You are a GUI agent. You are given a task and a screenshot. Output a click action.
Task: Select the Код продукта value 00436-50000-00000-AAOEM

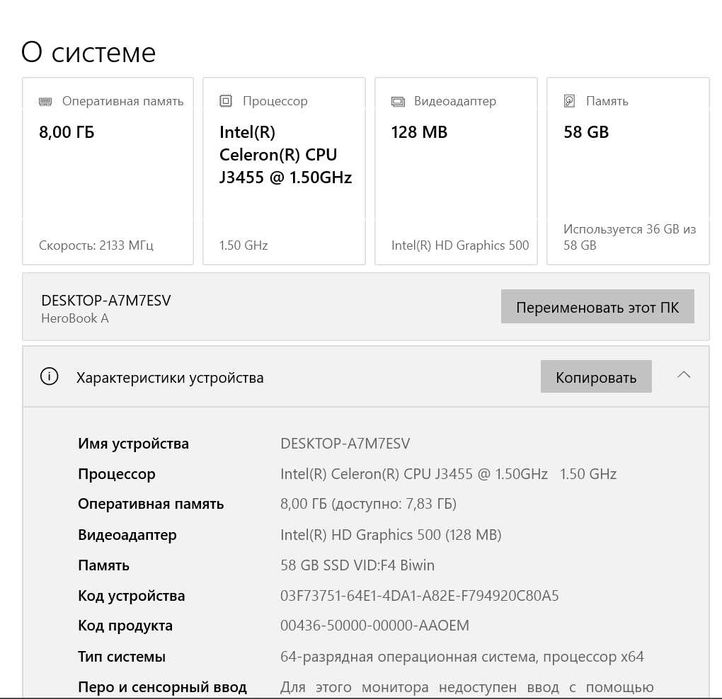point(374,626)
